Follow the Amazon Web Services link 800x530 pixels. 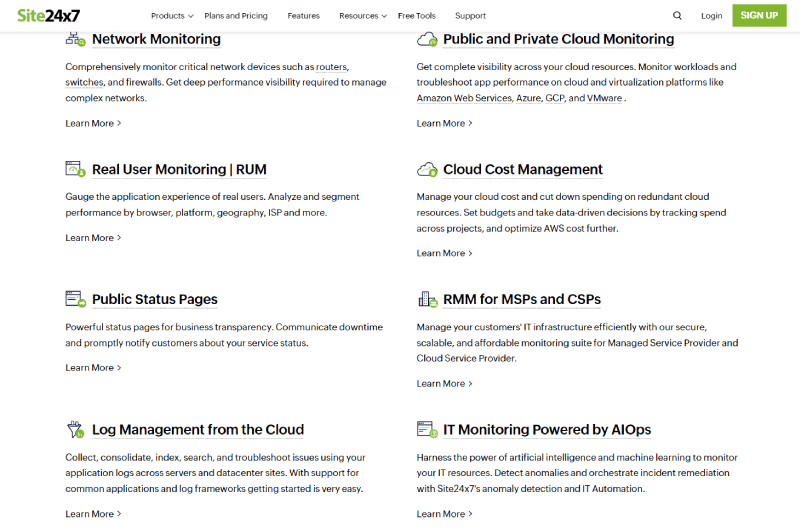click(x=464, y=98)
